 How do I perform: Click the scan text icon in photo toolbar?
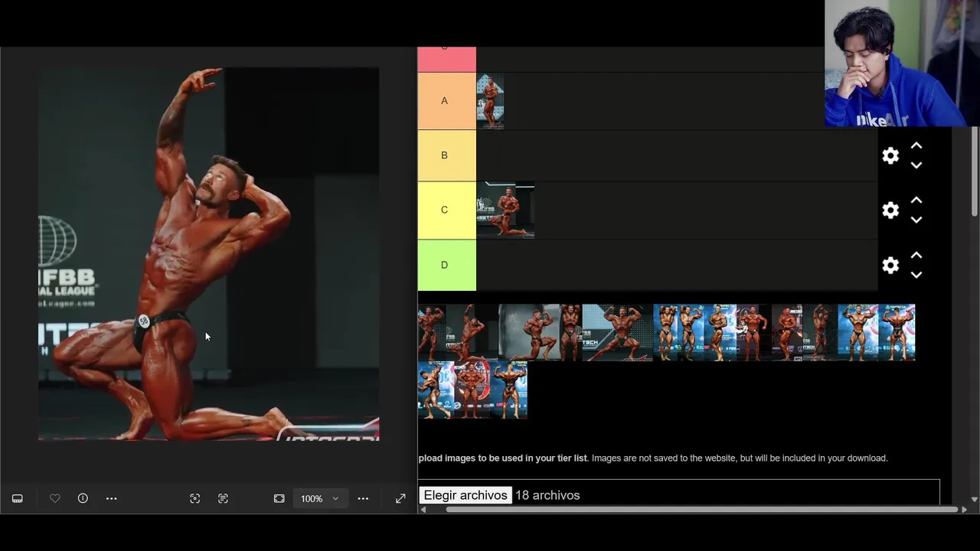(223, 498)
